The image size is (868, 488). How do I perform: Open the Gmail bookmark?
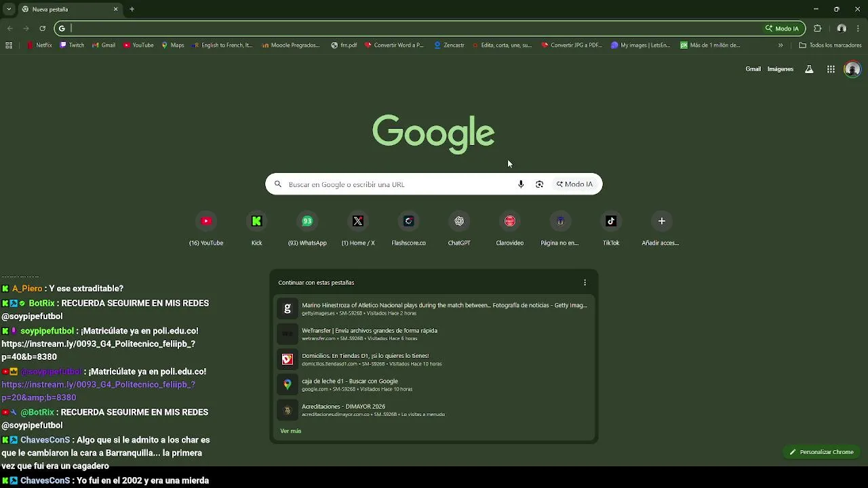103,45
